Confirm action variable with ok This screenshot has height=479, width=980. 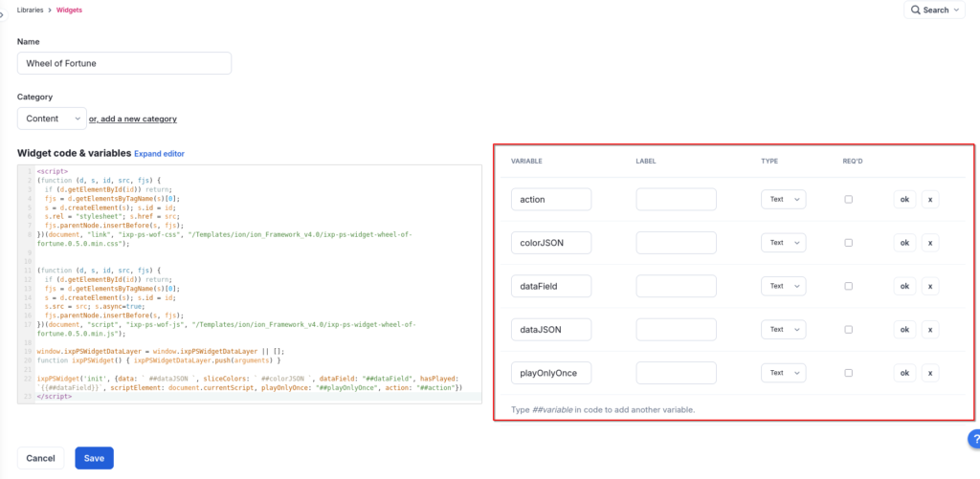point(903,199)
